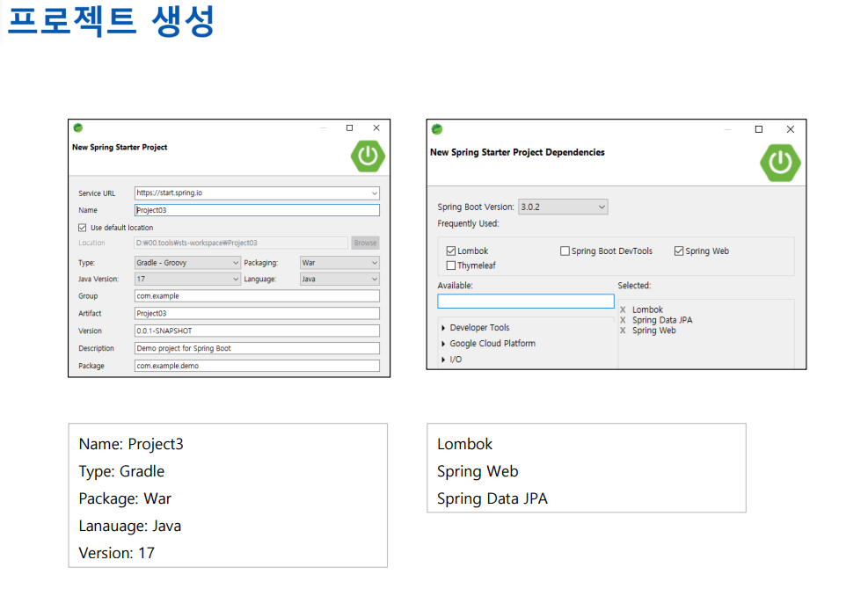This screenshot has width=868, height=589.
Task: Remove Lombok using its X in Selected list
Action: [623, 309]
